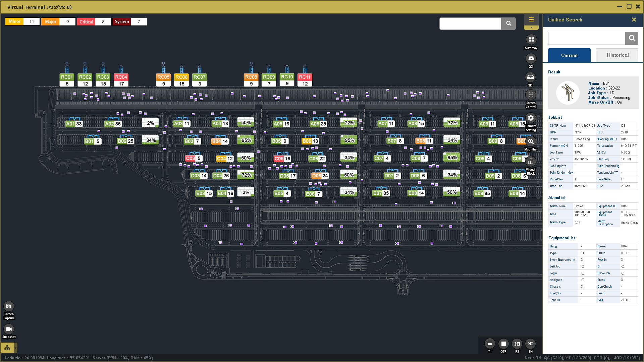Image resolution: width=644 pixels, height=362 pixels.
Task: Switch to 2D view mode
Action: (x=531, y=59)
